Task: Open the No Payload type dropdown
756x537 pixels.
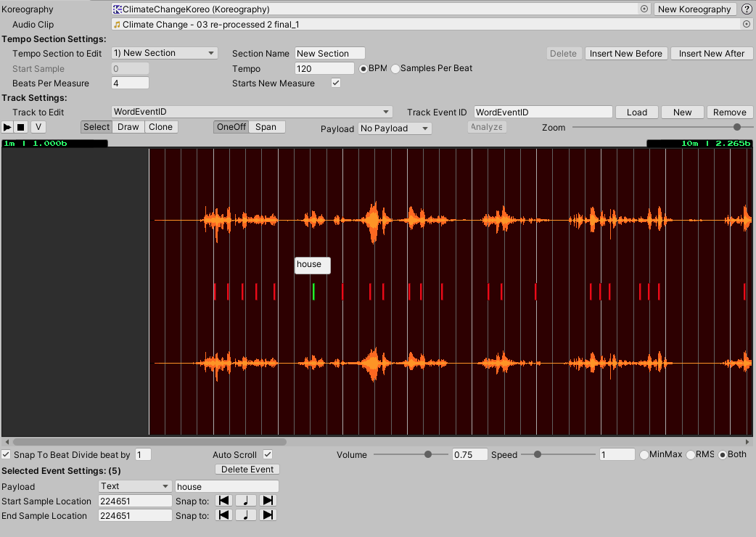Action: click(x=395, y=128)
